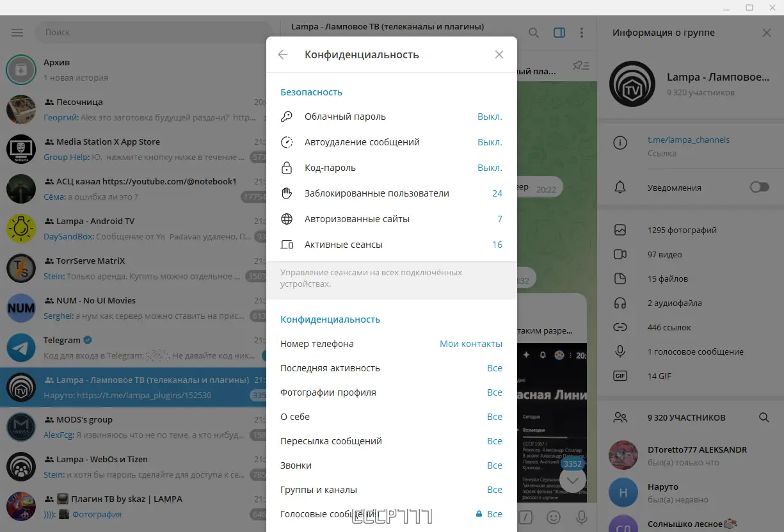
Task: Search members with the magnifier icon
Action: pos(764,417)
